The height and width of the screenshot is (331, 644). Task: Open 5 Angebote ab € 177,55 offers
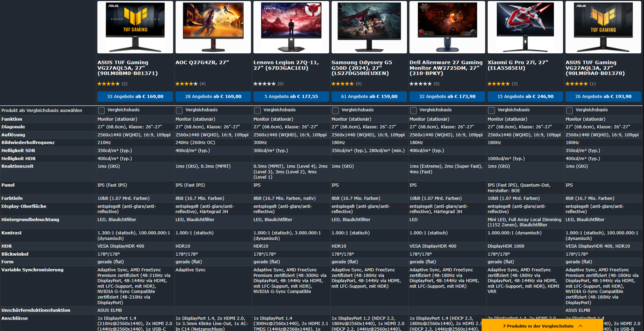291,97
